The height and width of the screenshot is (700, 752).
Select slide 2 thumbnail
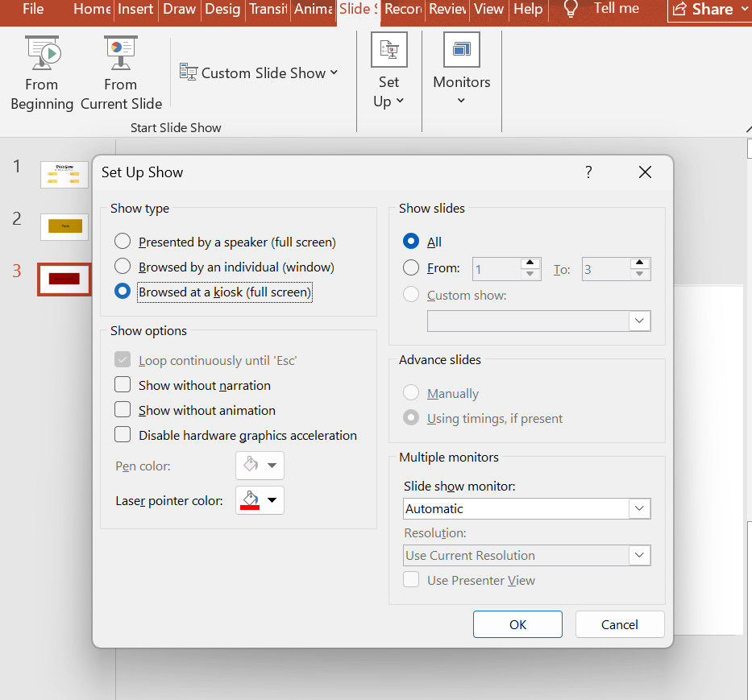pyautogui.click(x=64, y=226)
